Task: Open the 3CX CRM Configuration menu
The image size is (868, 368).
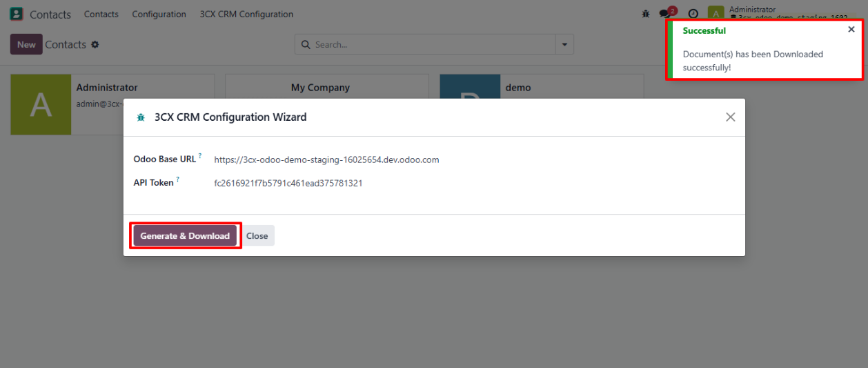Action: pyautogui.click(x=246, y=14)
